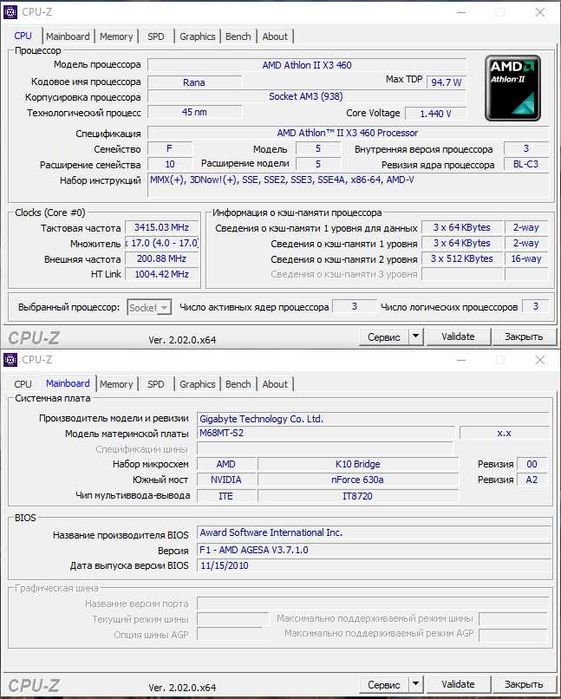Click the 'nForce 630a' southbridge value
Viewport: 561px width, 699px height.
[x=358, y=480]
